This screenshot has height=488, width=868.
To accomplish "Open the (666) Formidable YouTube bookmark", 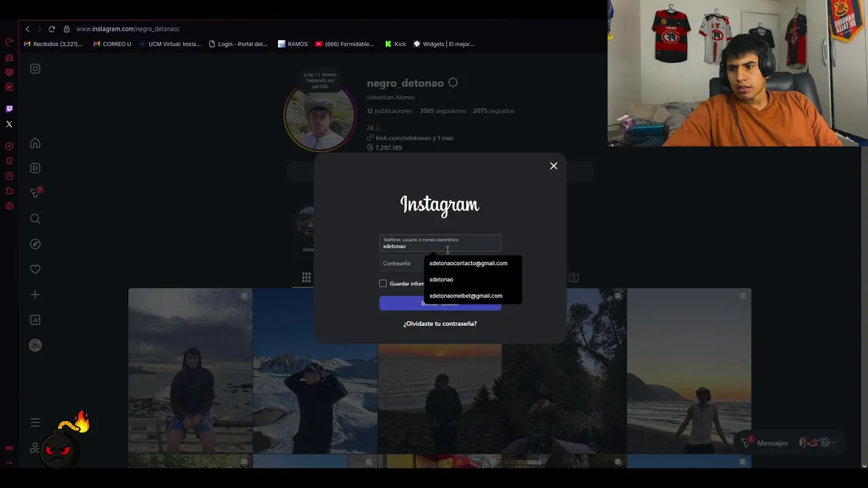I will [344, 44].
